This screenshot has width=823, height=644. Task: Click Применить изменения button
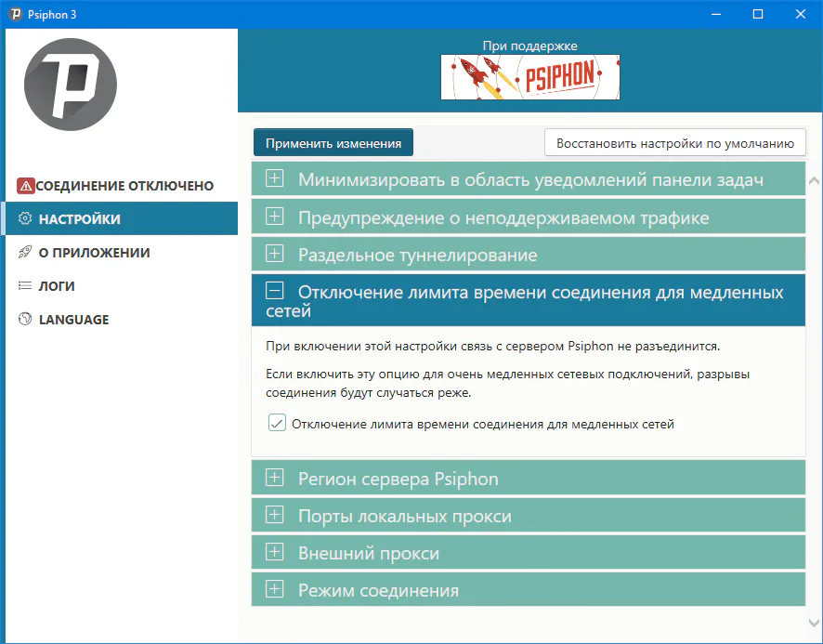pos(333,143)
